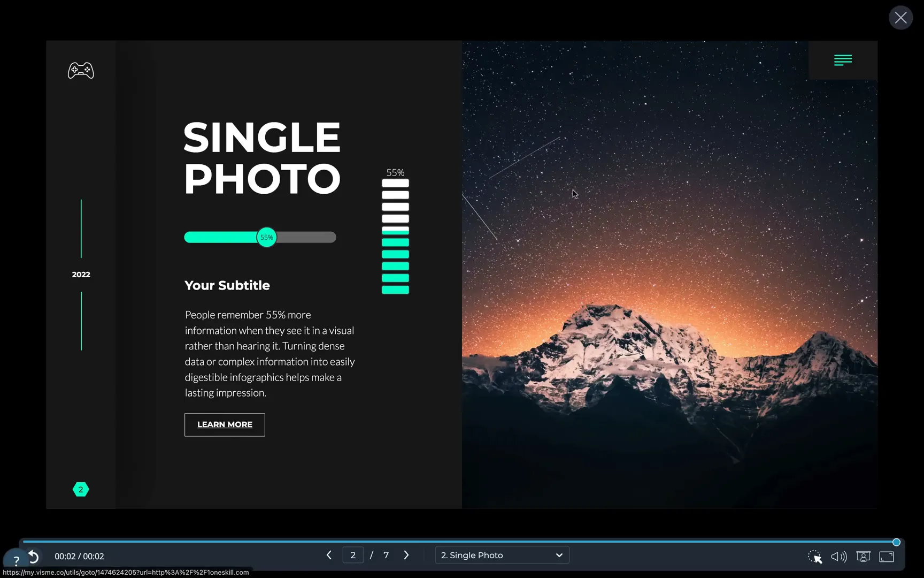Click the LEARN MORE button
Screen dimensions: 924x578
(x=225, y=424)
